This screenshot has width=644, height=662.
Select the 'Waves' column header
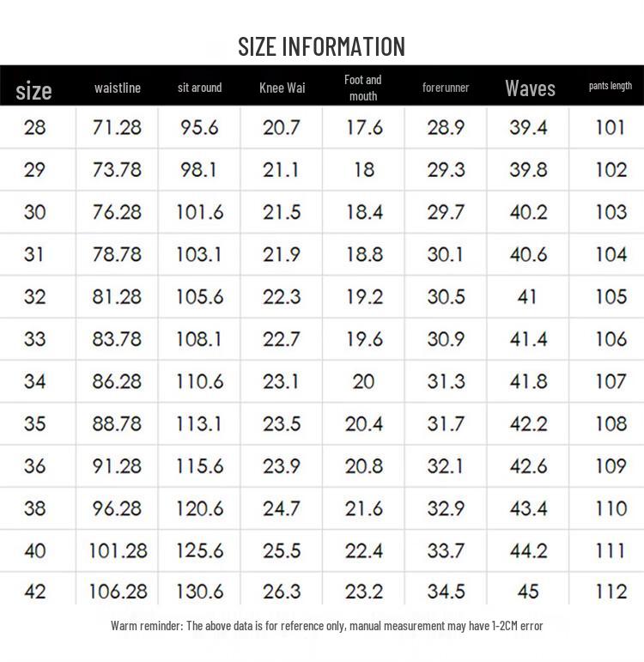click(x=530, y=88)
